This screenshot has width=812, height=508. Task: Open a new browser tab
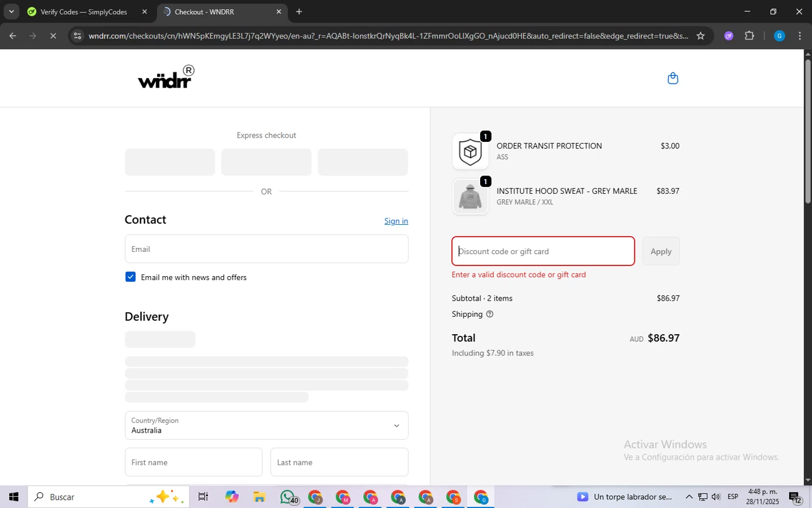pos(299,11)
